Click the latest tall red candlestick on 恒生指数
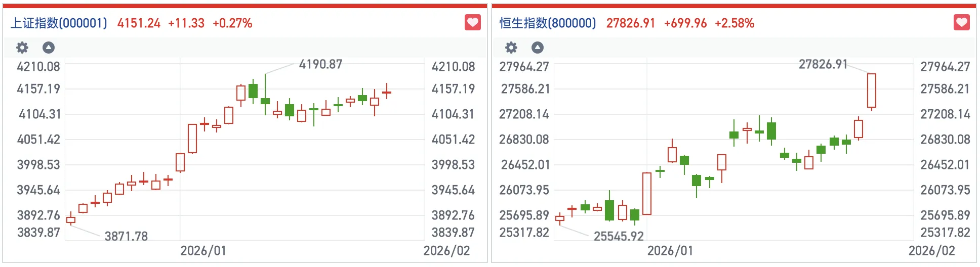The width and height of the screenshot is (980, 267). (x=872, y=91)
